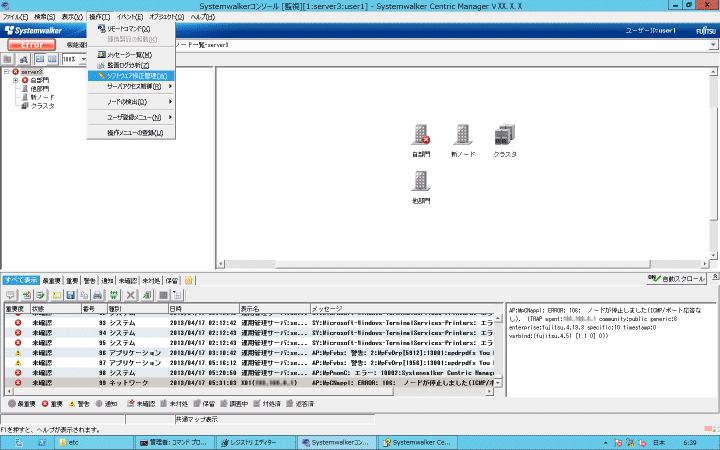Click green arrow icon right of X
Image resolution: width=720 pixels, height=450 pixels.
[147, 295]
